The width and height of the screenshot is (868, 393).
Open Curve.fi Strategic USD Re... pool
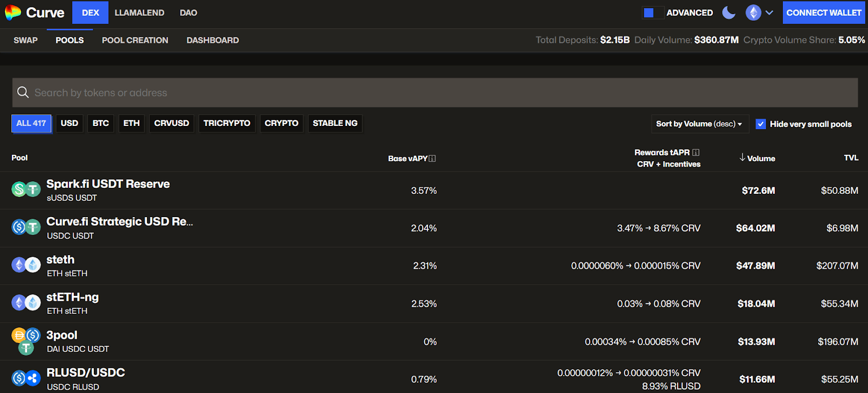119,221
